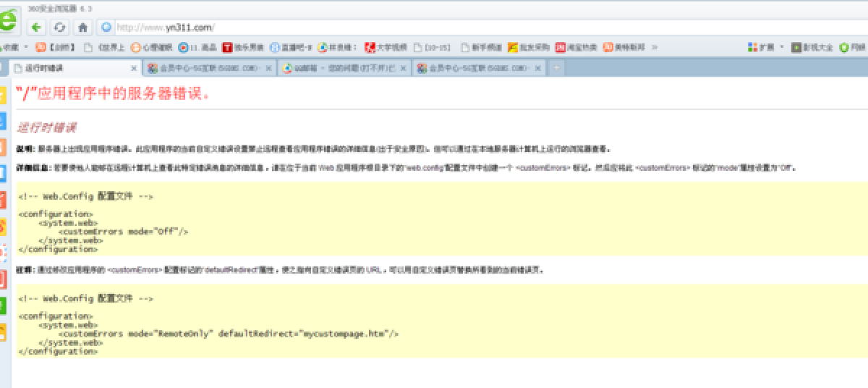The image size is (868, 388).
Task: Open the 网银 green shield item
Action: (853, 47)
